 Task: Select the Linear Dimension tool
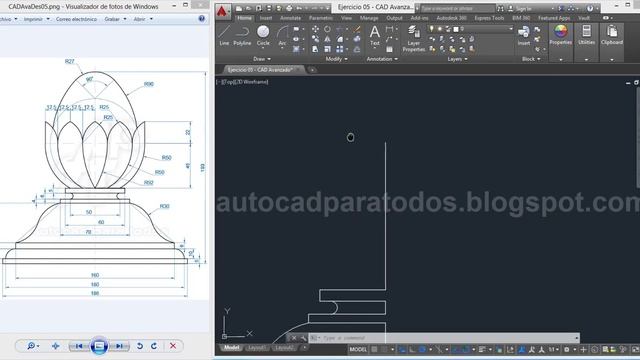(389, 29)
